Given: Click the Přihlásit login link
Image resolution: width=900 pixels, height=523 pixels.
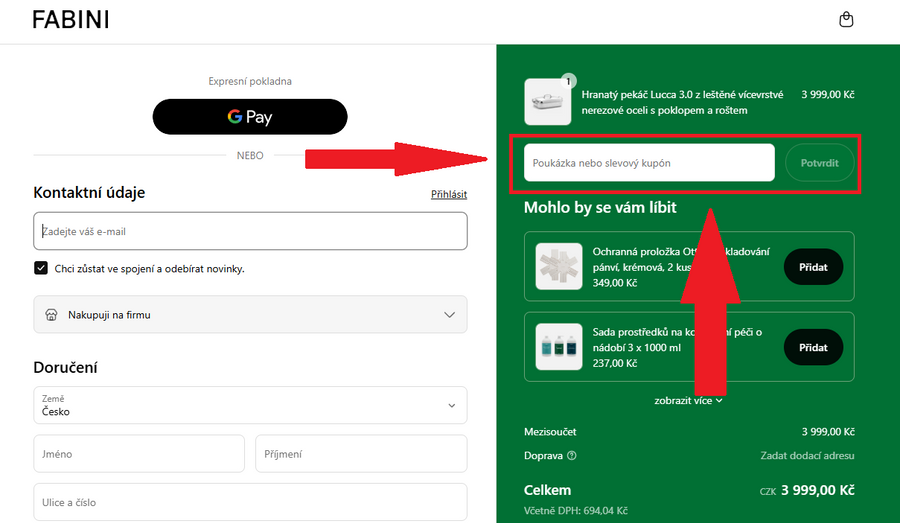Looking at the screenshot, I should click(448, 194).
